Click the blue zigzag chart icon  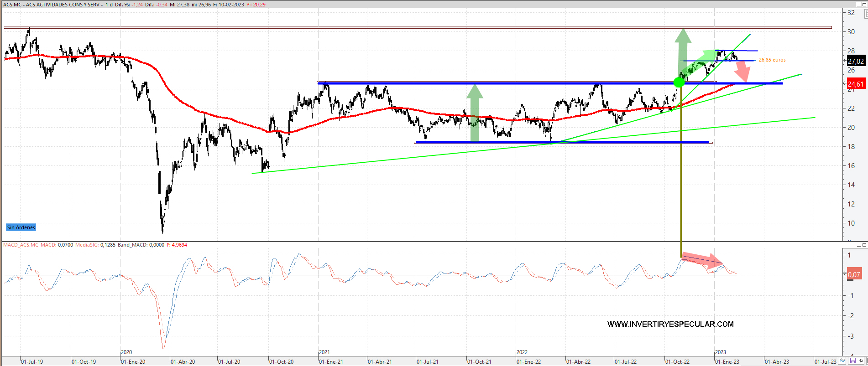pos(842,361)
